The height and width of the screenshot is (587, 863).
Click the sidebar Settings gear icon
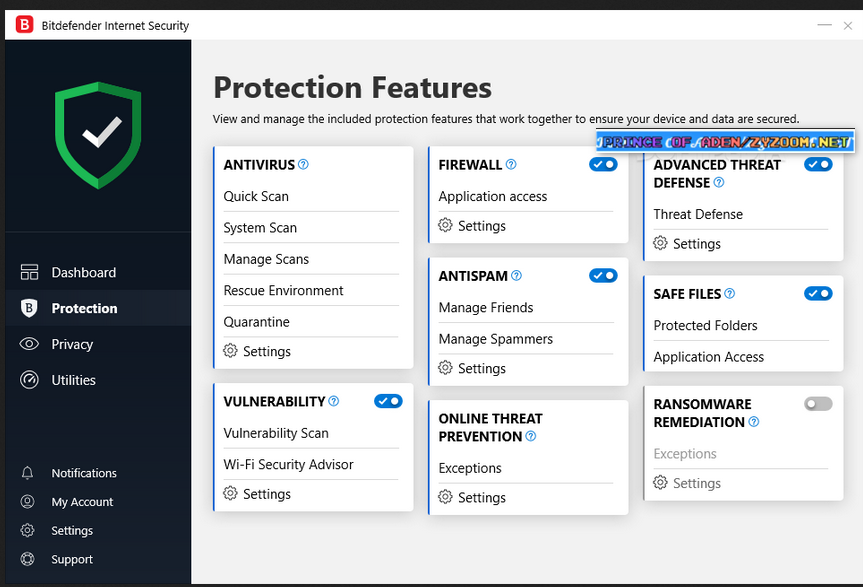[28, 530]
